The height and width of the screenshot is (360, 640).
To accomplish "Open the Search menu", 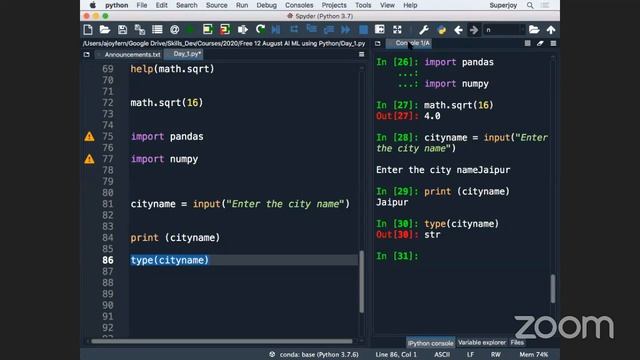I will tap(187, 5).
